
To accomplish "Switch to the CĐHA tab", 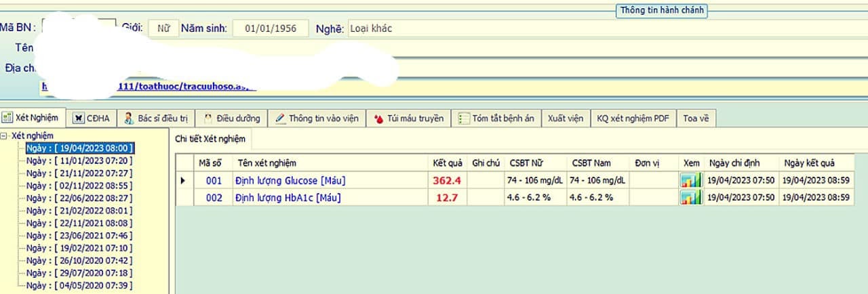I will [x=92, y=118].
